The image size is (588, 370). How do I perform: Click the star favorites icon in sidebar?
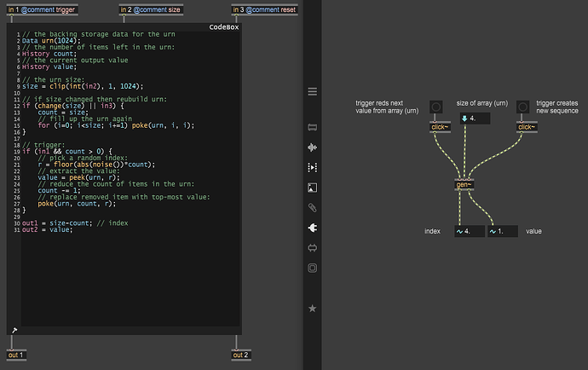[312, 308]
